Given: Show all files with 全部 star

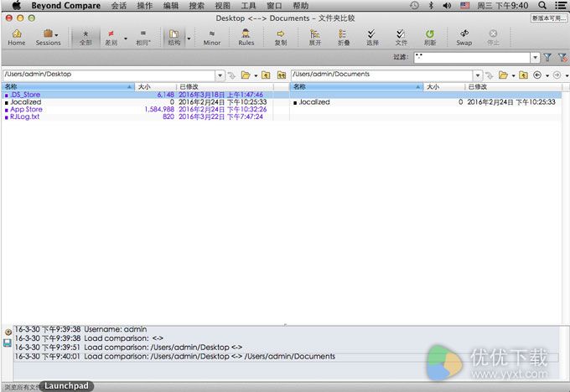Looking at the screenshot, I should (x=85, y=38).
